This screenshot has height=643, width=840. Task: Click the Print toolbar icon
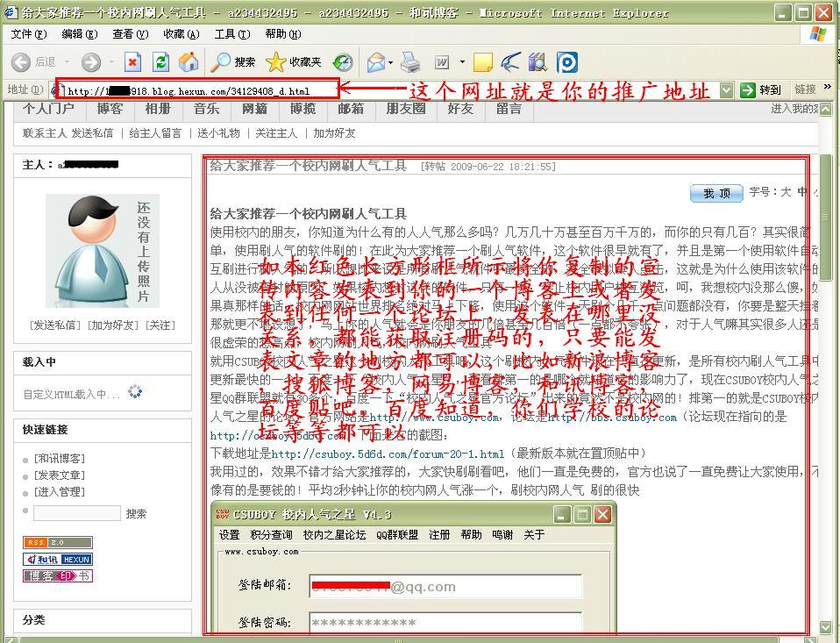pyautogui.click(x=409, y=61)
